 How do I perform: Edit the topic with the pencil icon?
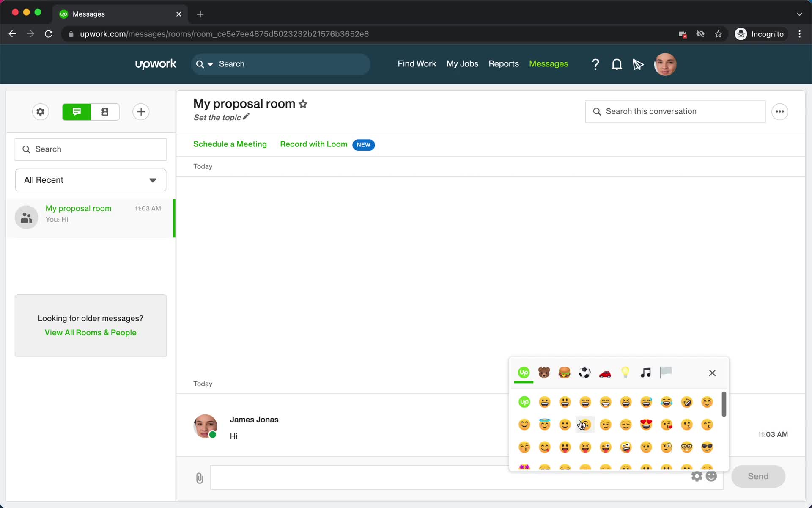246,116
